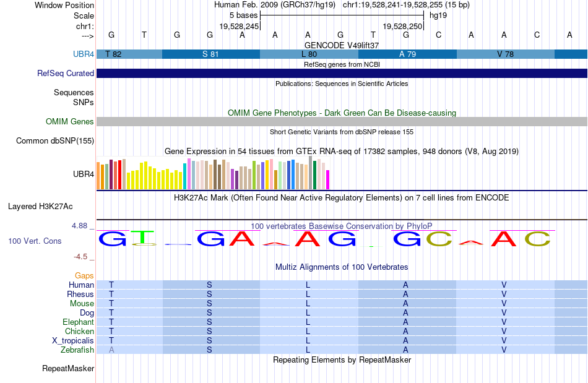Viewport: 588px width, 383px height.
Task: Click the Scale label
Action: (84, 15)
